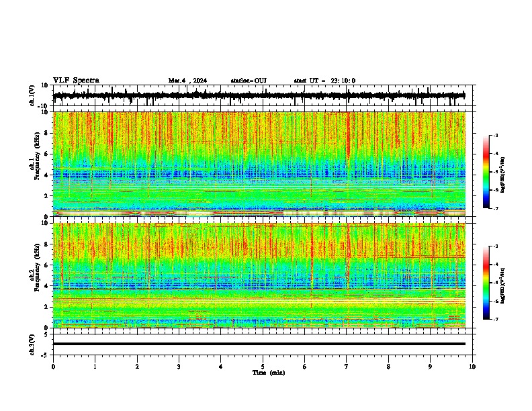Click the ch.2 color scale bar

click(486, 283)
